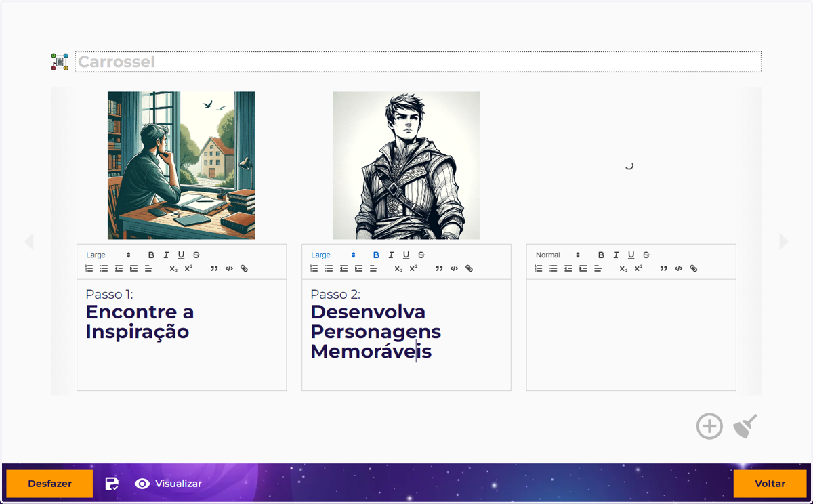Select the sketched warrior character image

click(x=406, y=165)
